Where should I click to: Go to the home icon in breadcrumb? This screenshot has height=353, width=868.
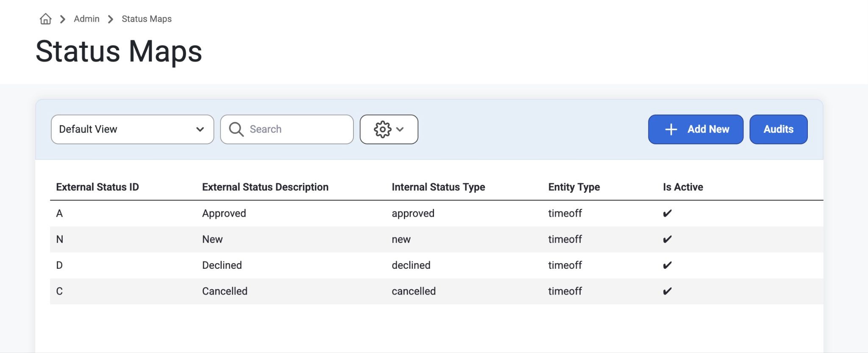(45, 19)
